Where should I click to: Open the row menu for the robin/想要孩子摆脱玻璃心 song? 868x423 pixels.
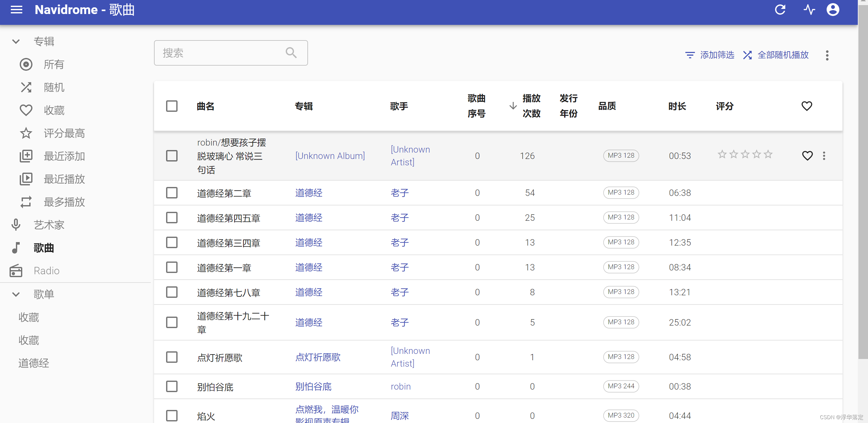pos(824,155)
